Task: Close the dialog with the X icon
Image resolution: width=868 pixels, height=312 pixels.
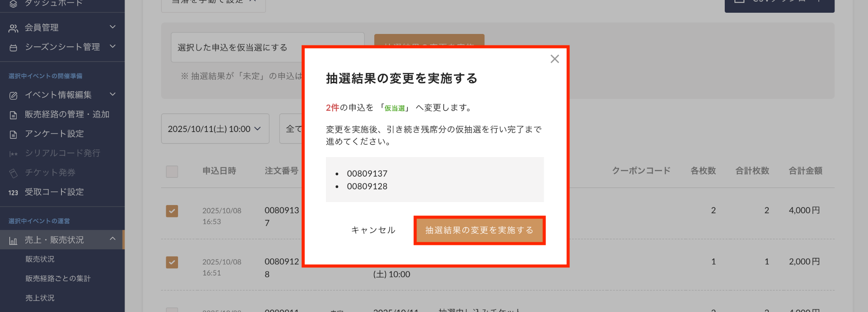Action: coord(554,59)
